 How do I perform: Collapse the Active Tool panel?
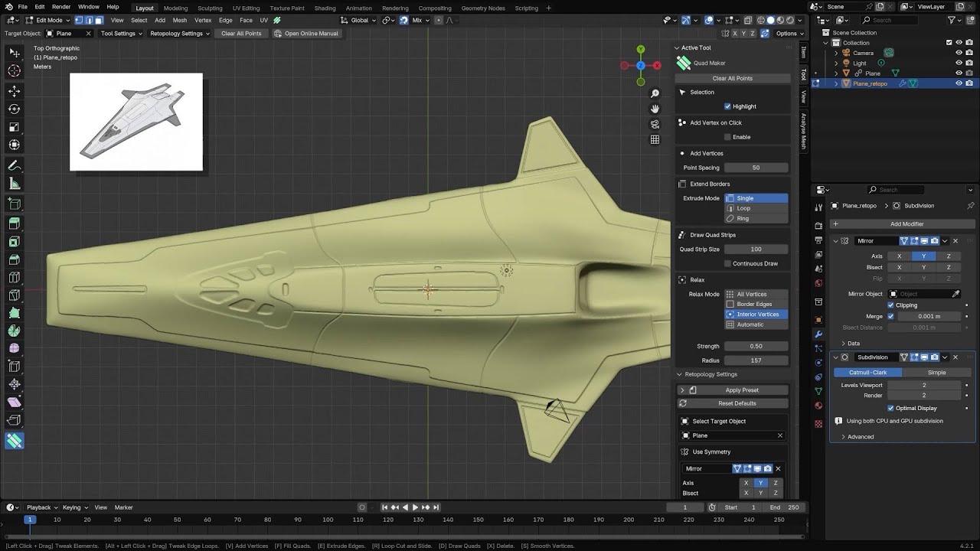[x=678, y=47]
